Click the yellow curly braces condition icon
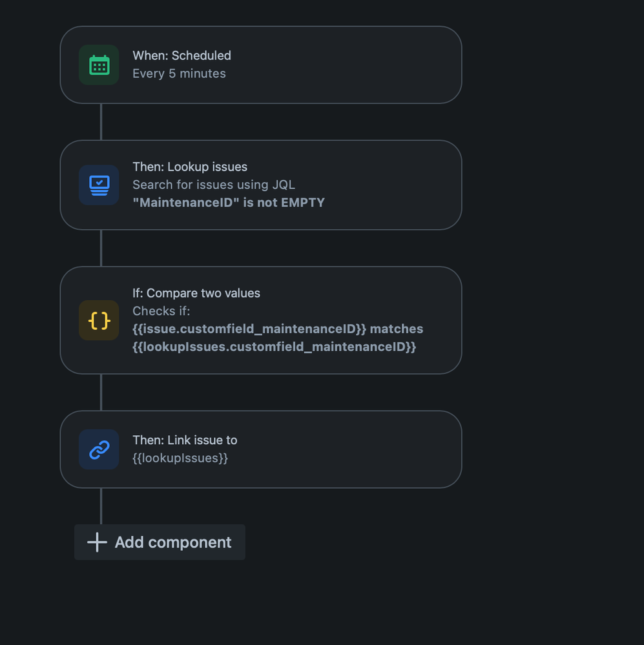Screen dimensions: 644x645 (99, 320)
